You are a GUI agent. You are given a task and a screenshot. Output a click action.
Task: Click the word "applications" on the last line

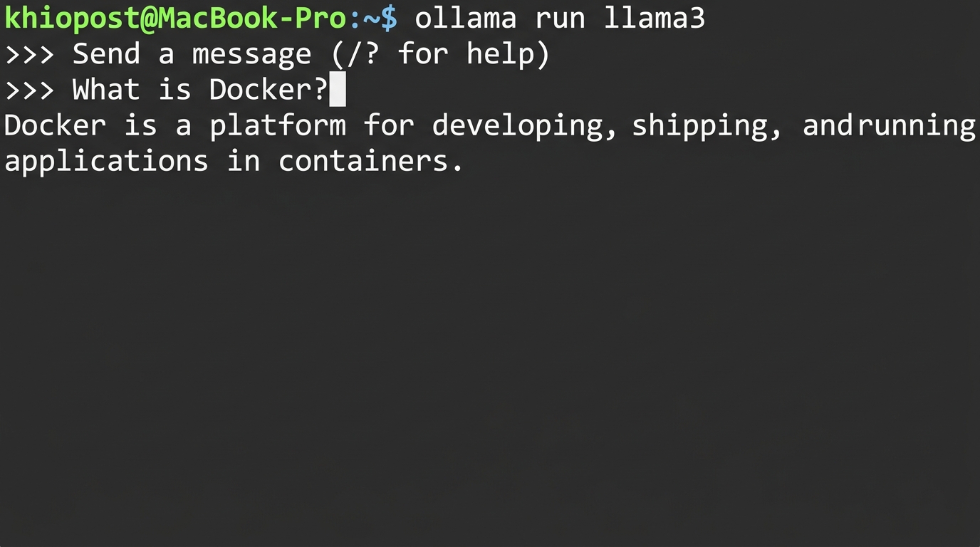(x=106, y=162)
